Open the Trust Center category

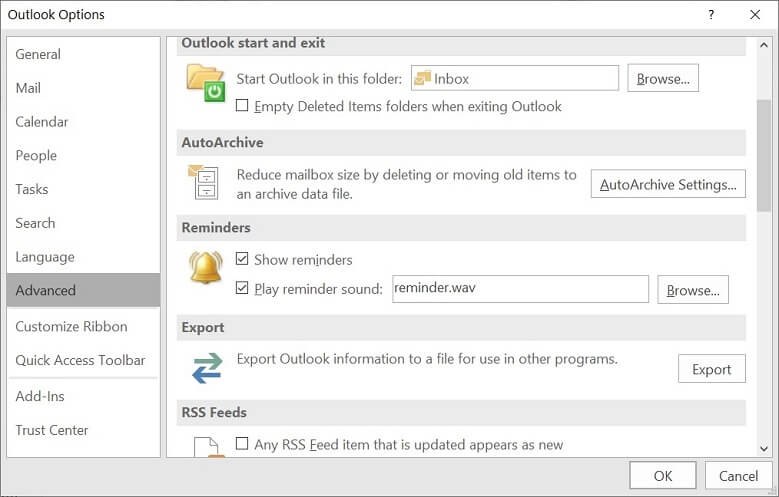pos(83,430)
